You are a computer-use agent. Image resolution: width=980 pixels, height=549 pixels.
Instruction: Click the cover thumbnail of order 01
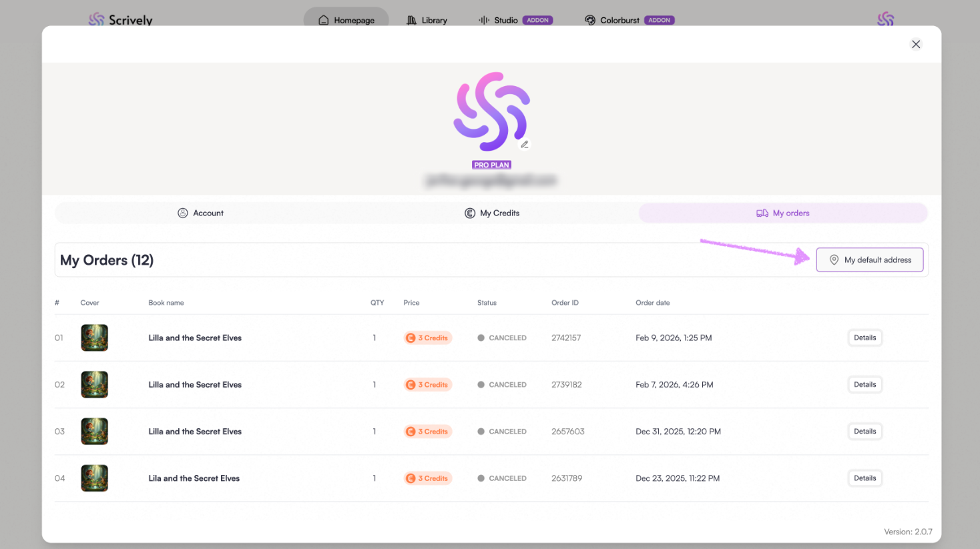pyautogui.click(x=94, y=338)
